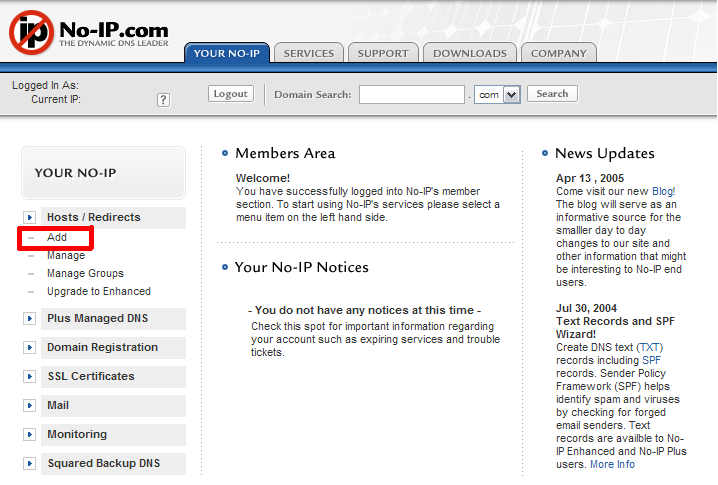The image size is (718, 485).
Task: Click into the Domain Search text field
Action: pyautogui.click(x=412, y=94)
